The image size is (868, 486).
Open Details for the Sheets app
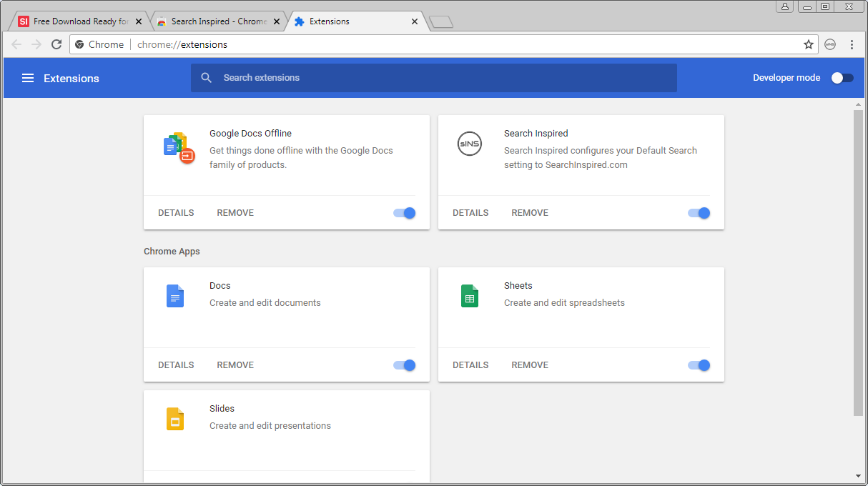[x=470, y=365]
